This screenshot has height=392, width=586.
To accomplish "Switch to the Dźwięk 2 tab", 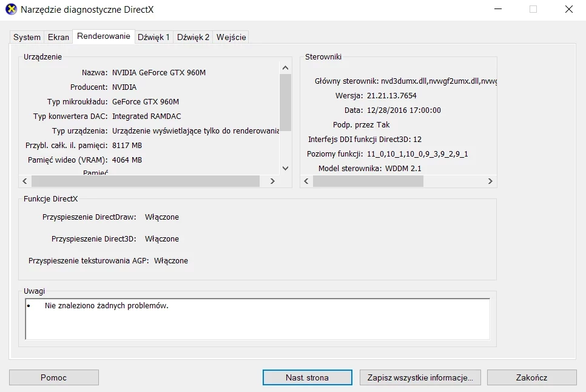I will pyautogui.click(x=192, y=36).
